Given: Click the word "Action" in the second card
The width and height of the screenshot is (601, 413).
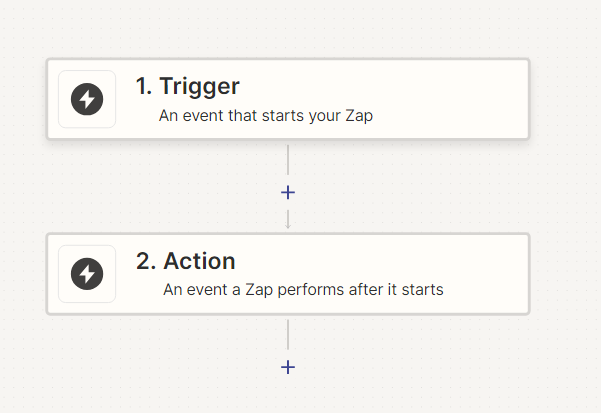Looking at the screenshot, I should pos(199,261).
